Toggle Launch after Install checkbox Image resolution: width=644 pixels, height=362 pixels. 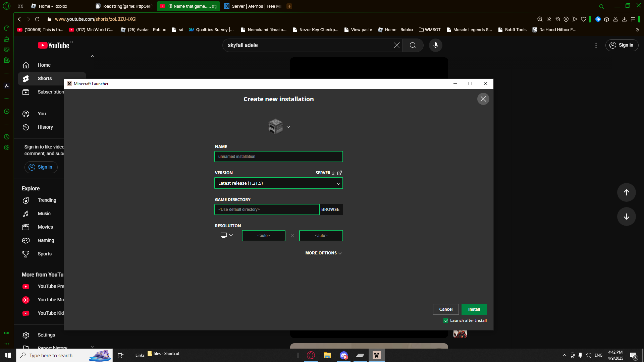[446, 320]
